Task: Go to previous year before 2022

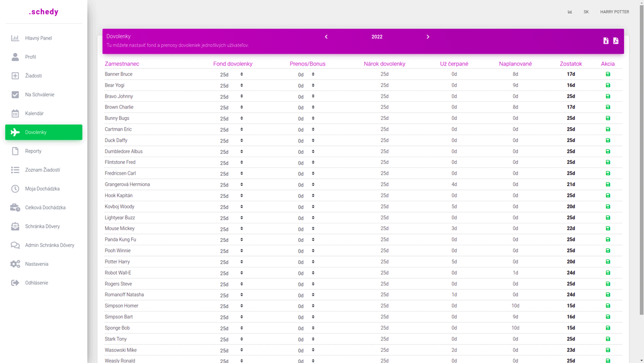Action: click(x=326, y=37)
